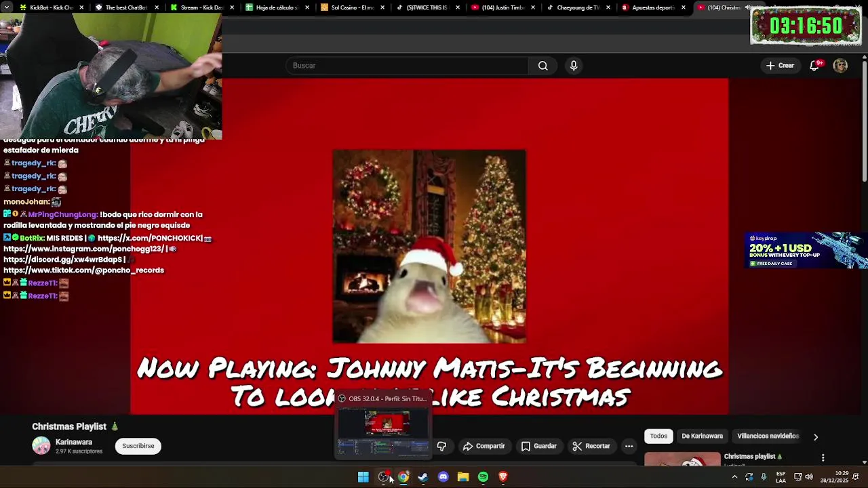Open clock showing 10:29
The height and width of the screenshot is (488, 868).
(834, 477)
